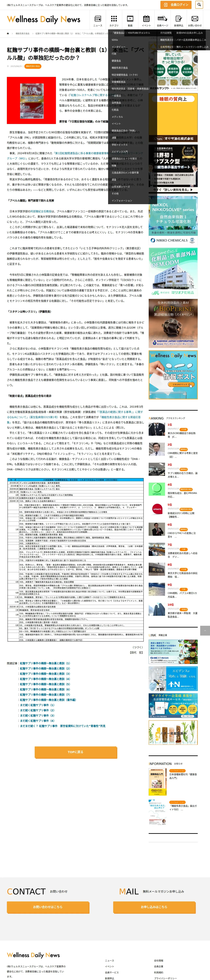Open the footer 会員サービス link
Image resolution: width=210 pixels, height=980 pixels.
pyautogui.click(x=112, y=972)
